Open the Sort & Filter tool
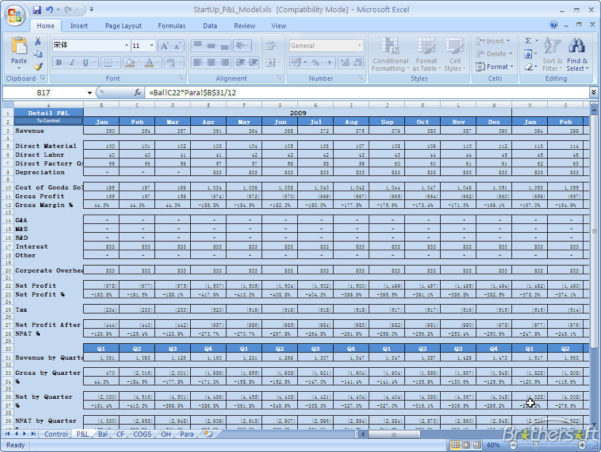The width and height of the screenshot is (601, 452). [x=552, y=52]
